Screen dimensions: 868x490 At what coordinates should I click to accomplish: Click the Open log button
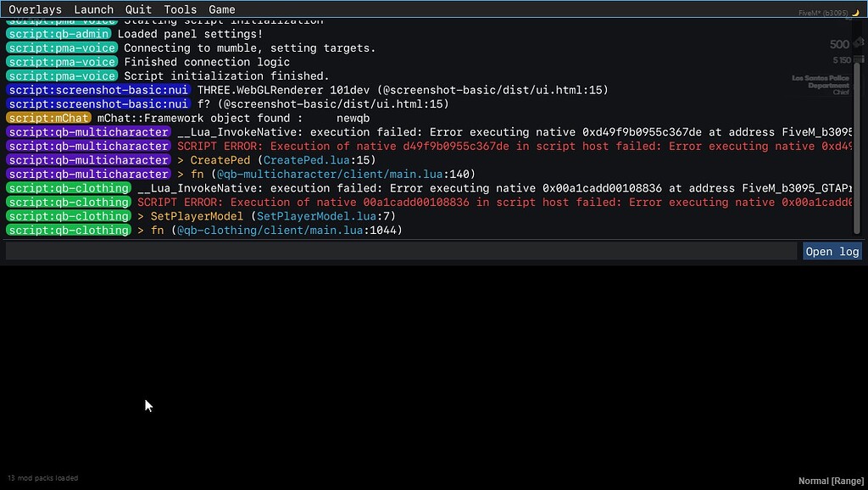[x=832, y=250]
